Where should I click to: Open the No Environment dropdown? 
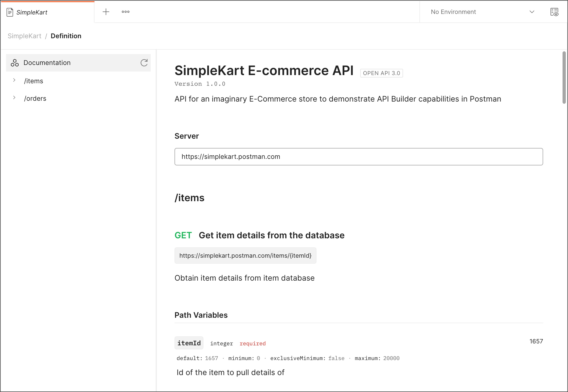pyautogui.click(x=532, y=12)
